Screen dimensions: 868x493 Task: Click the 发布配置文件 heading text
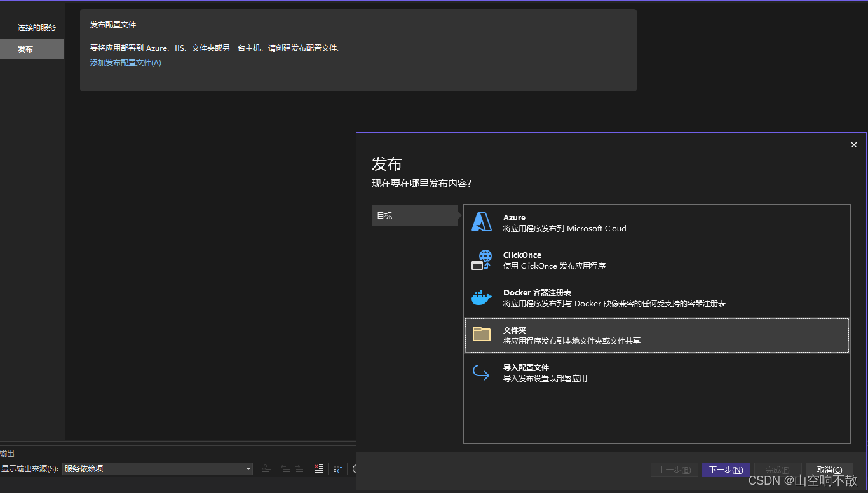(113, 25)
